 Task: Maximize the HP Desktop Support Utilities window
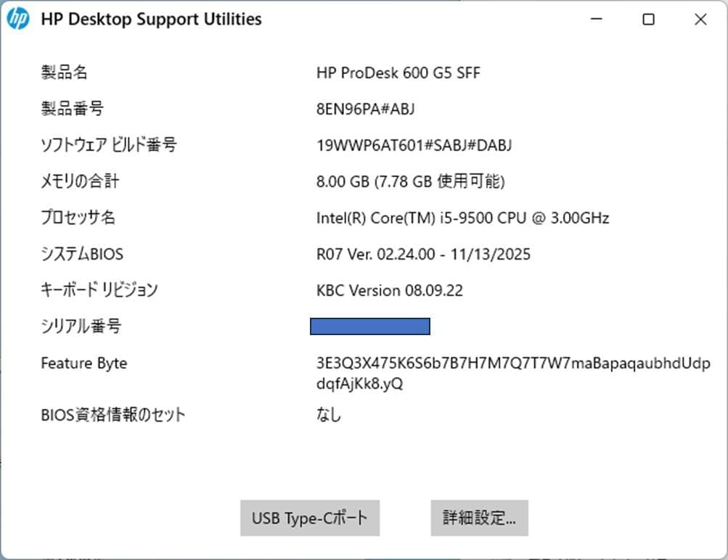point(648,20)
